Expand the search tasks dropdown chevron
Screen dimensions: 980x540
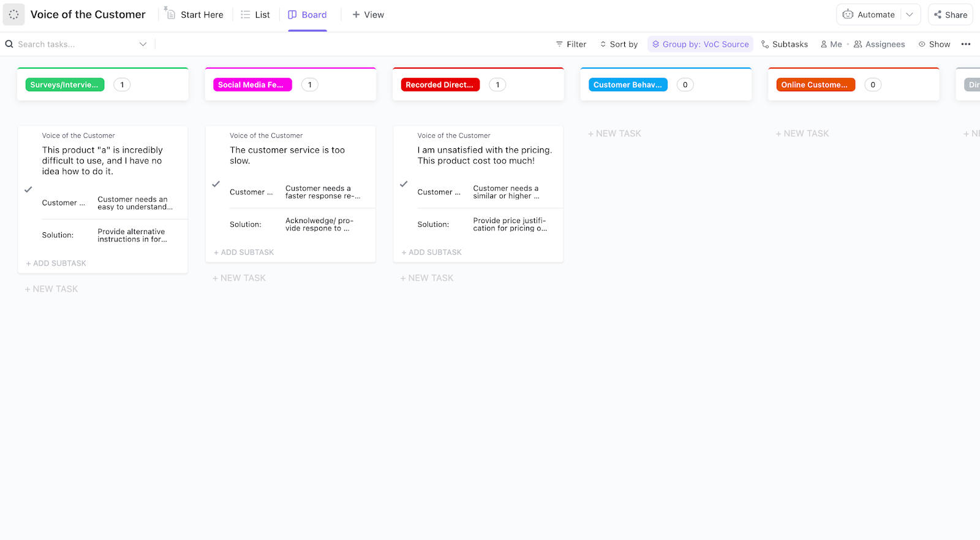[143, 44]
